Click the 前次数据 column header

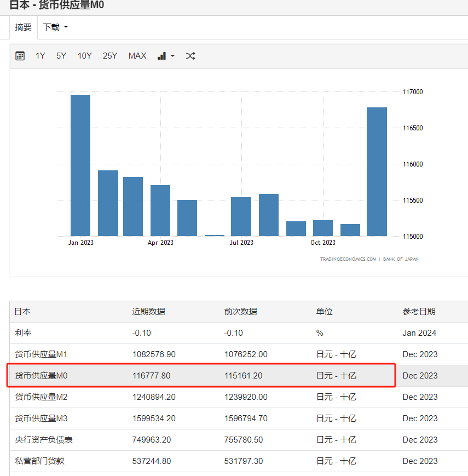pos(240,312)
